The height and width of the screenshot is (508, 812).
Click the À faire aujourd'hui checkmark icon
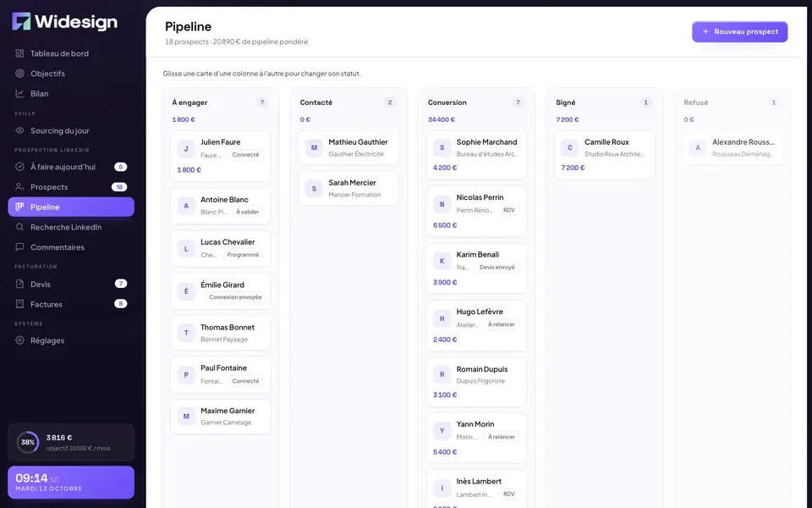(19, 167)
